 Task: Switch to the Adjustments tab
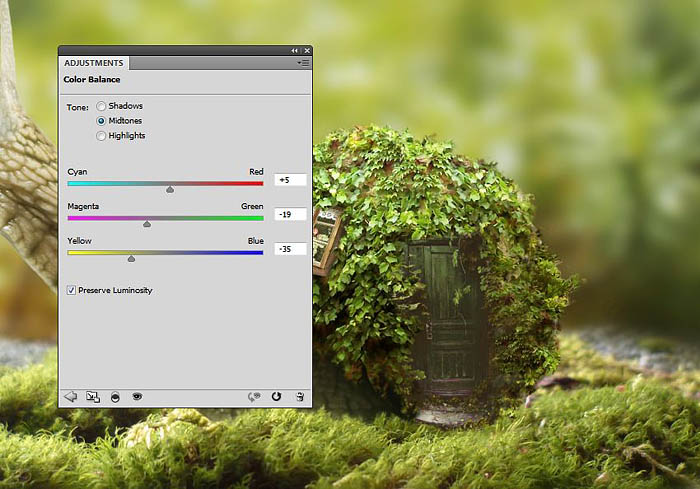(x=94, y=63)
